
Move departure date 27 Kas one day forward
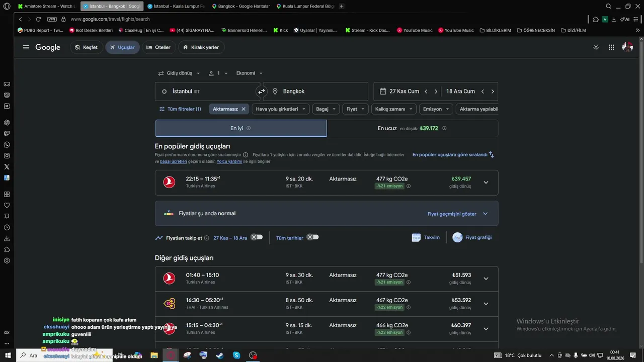[x=436, y=92]
